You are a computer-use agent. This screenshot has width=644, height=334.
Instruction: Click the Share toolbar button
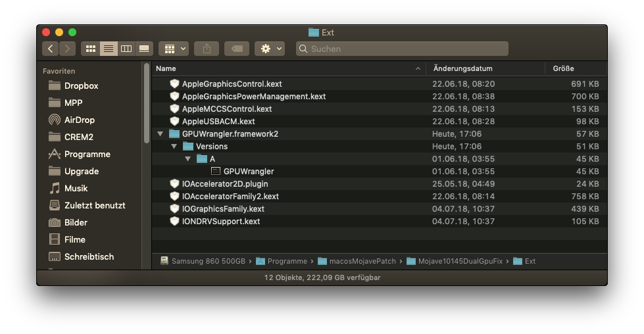(x=207, y=49)
